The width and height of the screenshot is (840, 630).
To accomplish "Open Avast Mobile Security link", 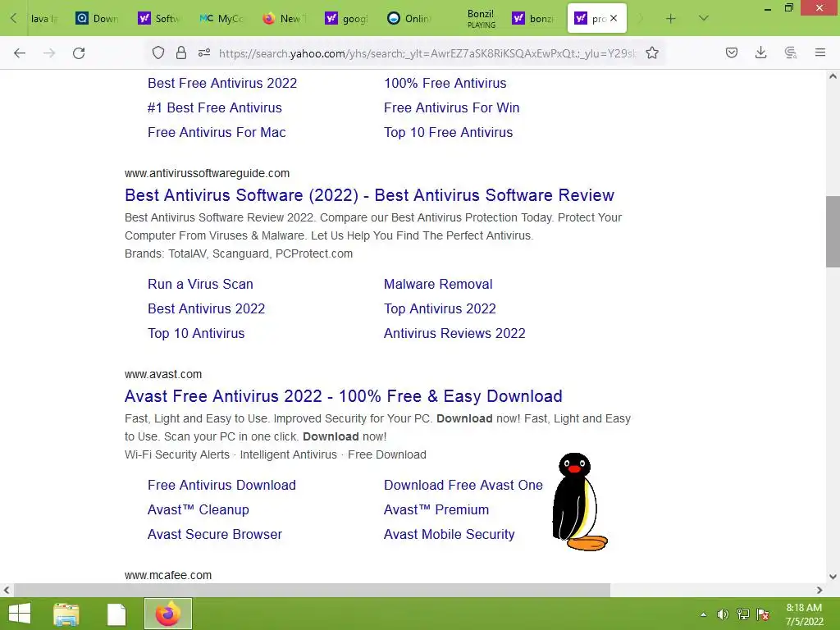I will pyautogui.click(x=449, y=534).
